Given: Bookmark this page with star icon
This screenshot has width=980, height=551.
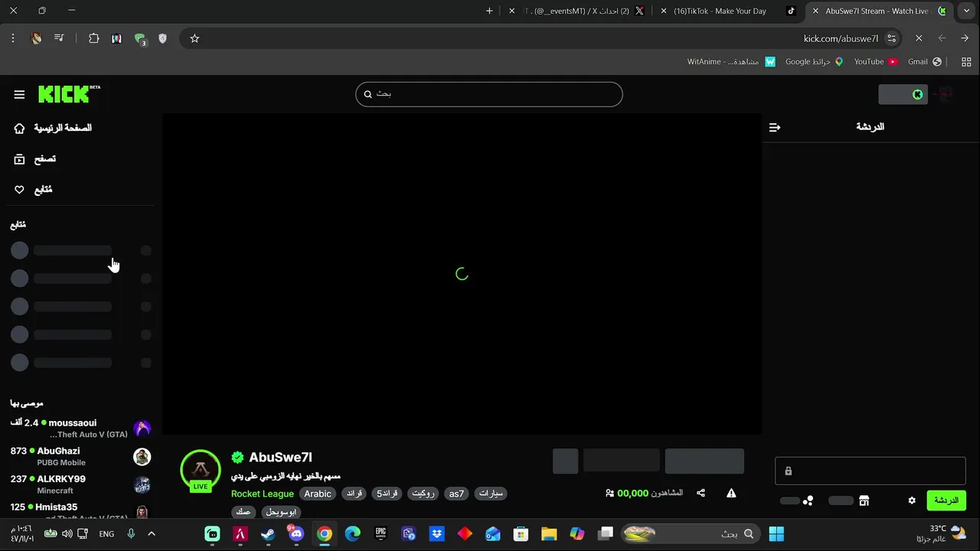Looking at the screenshot, I should click(194, 38).
